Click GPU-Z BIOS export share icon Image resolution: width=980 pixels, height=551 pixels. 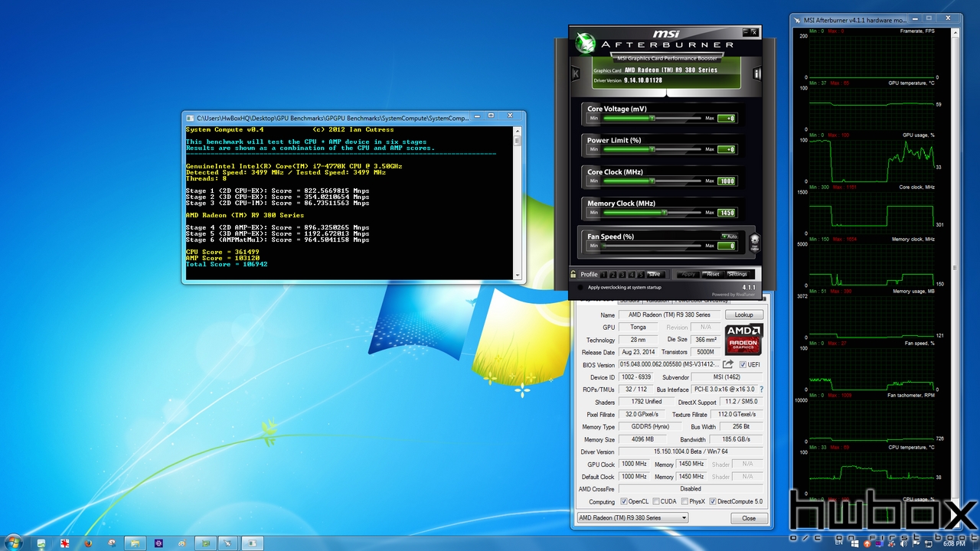pos(728,364)
